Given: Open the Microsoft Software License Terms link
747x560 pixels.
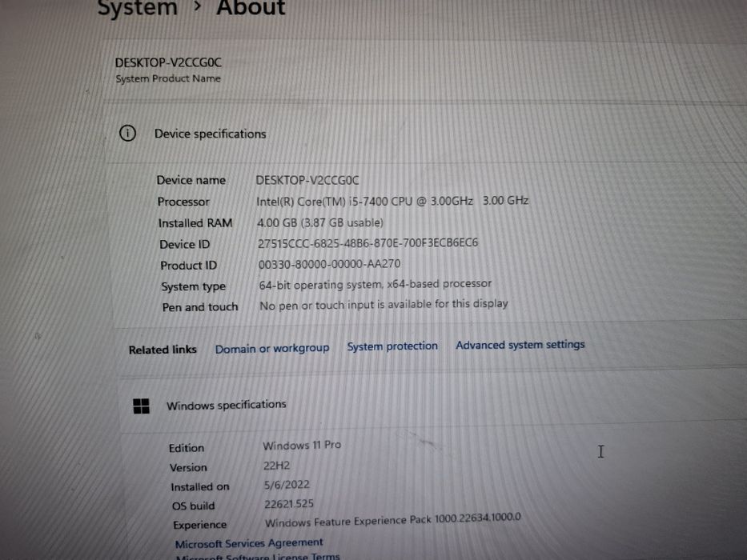Looking at the screenshot, I should click(x=258, y=556).
